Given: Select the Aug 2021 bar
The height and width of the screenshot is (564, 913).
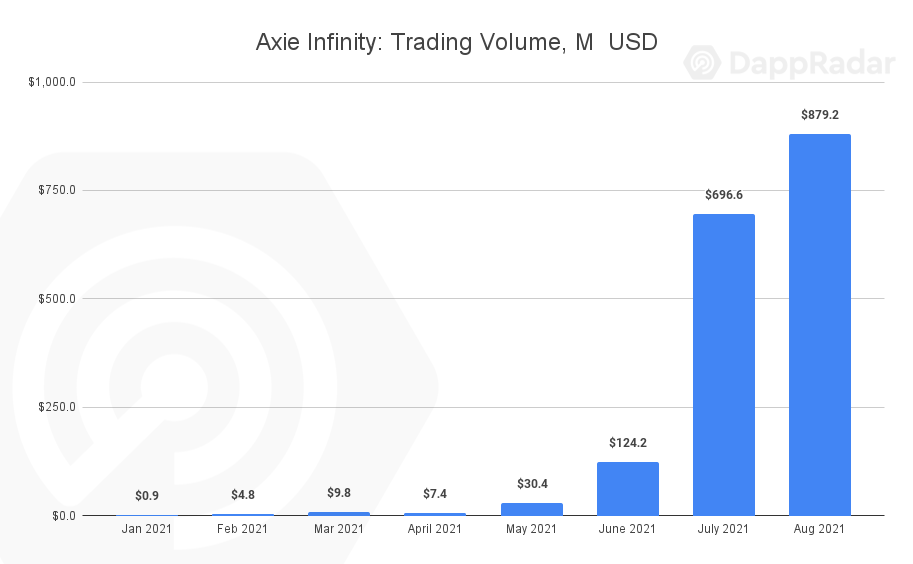Looking at the screenshot, I should 819,324.
